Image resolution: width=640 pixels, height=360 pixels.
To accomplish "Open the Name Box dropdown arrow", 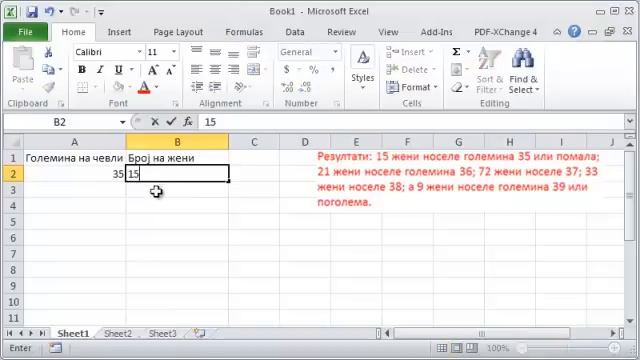I will pos(122,122).
